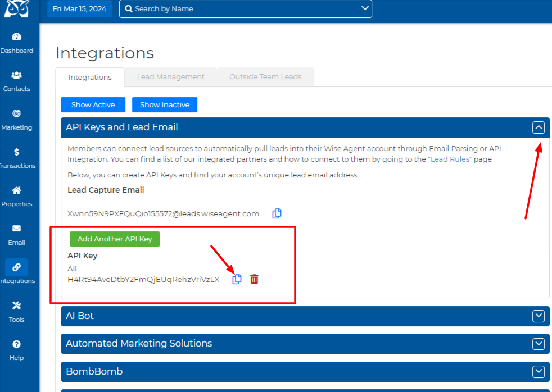Click the Show Inactive button
The height and width of the screenshot is (392, 552).
tap(165, 105)
